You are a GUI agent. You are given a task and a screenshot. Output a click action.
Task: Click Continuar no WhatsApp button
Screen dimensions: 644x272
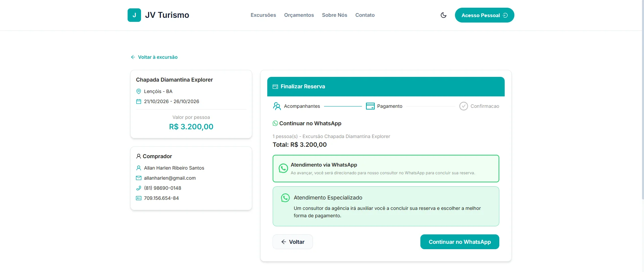[460, 242]
